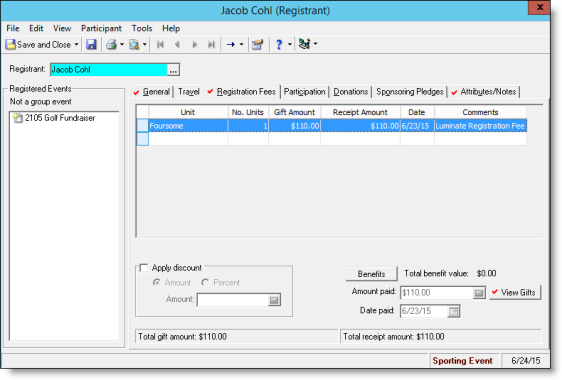
Task: Click the Print icon in toolbar
Action: coord(111,44)
